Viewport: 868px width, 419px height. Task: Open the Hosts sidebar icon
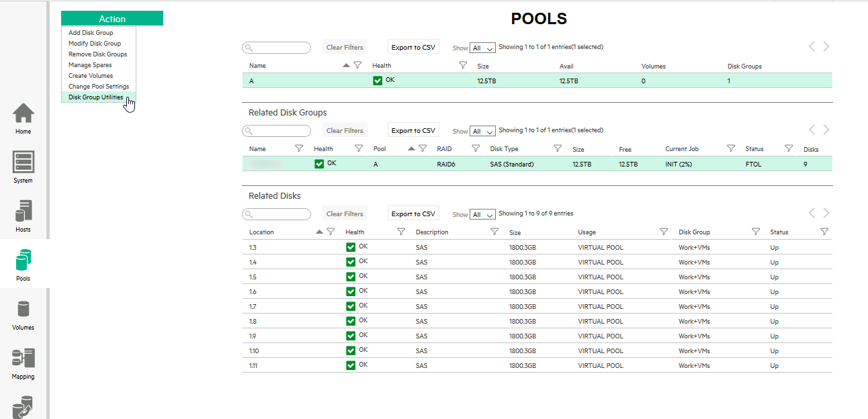point(24,212)
